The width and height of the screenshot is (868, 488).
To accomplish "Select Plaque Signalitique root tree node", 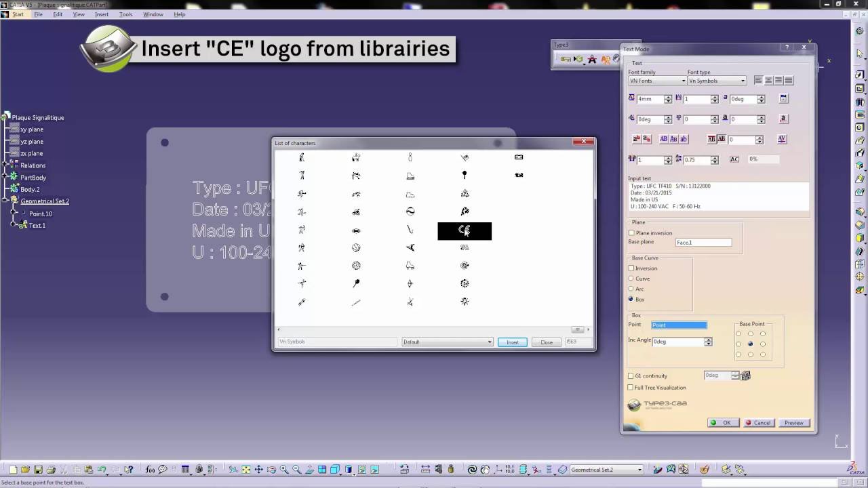I will point(38,117).
